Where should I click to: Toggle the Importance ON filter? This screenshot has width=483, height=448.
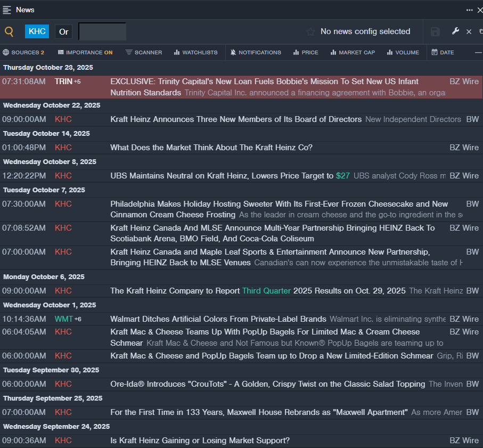pos(85,52)
